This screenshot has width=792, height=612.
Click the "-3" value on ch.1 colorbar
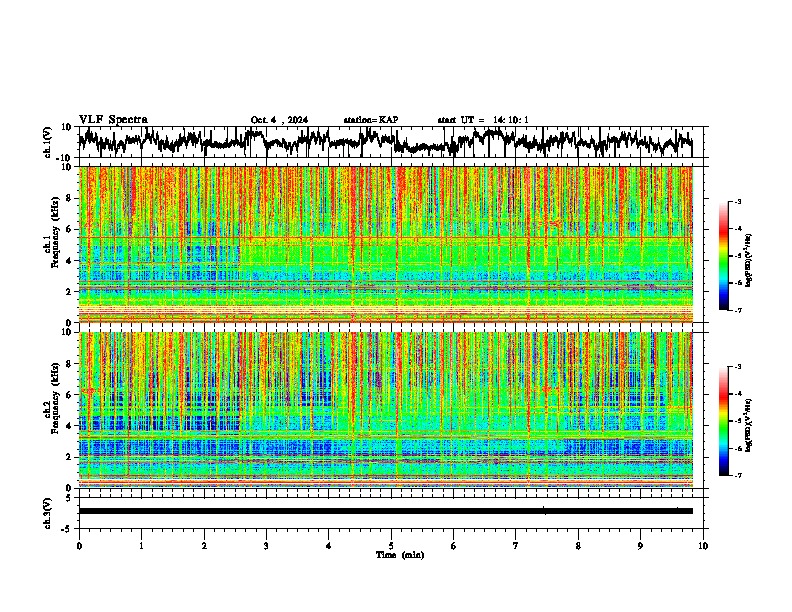tap(737, 201)
